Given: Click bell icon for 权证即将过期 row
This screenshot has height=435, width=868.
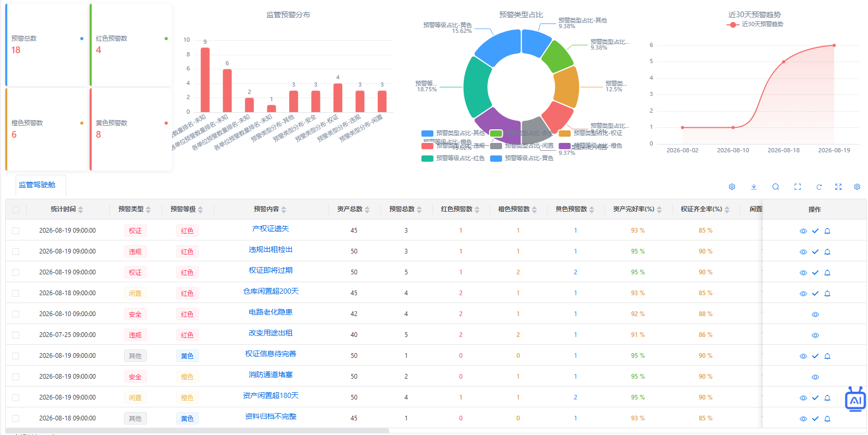Looking at the screenshot, I should (x=827, y=273).
